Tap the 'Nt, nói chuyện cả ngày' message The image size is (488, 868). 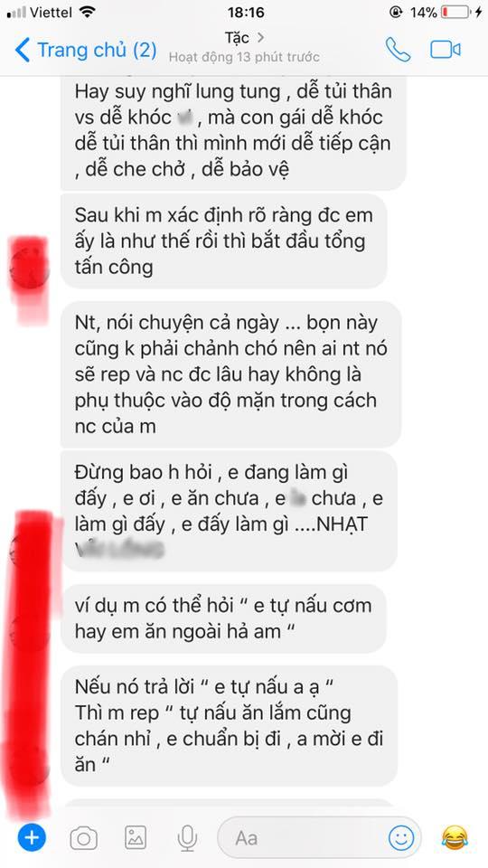pyautogui.click(x=230, y=374)
